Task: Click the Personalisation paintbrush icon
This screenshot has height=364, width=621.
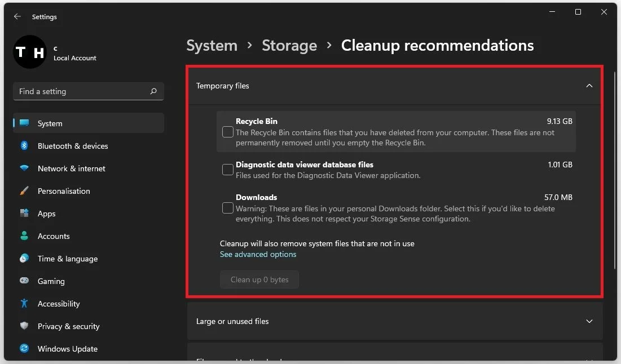Action: click(24, 190)
